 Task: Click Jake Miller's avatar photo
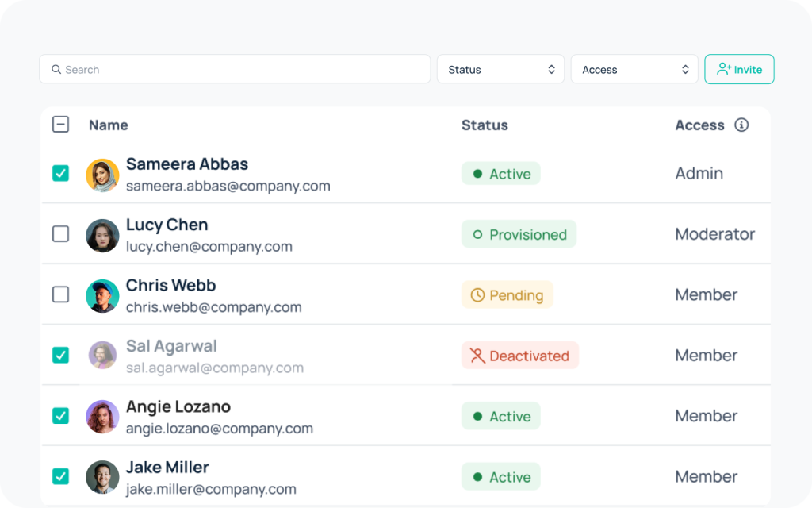pyautogui.click(x=102, y=477)
